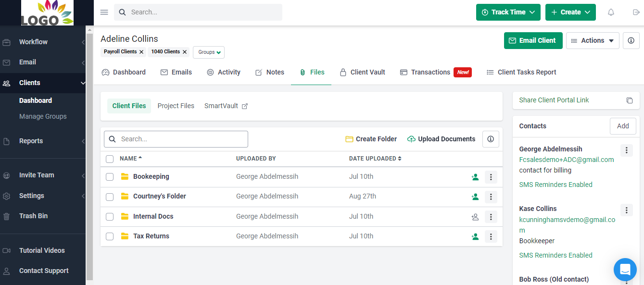Copy the client portal link icon
This screenshot has height=285, width=644.
pyautogui.click(x=629, y=100)
